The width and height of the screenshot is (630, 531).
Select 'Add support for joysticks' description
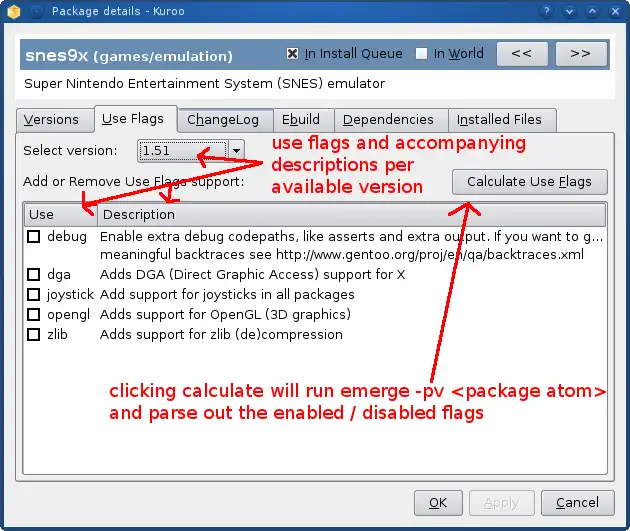tap(227, 294)
